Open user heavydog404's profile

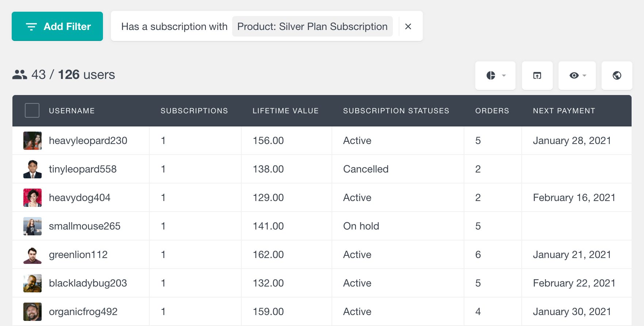tap(80, 198)
